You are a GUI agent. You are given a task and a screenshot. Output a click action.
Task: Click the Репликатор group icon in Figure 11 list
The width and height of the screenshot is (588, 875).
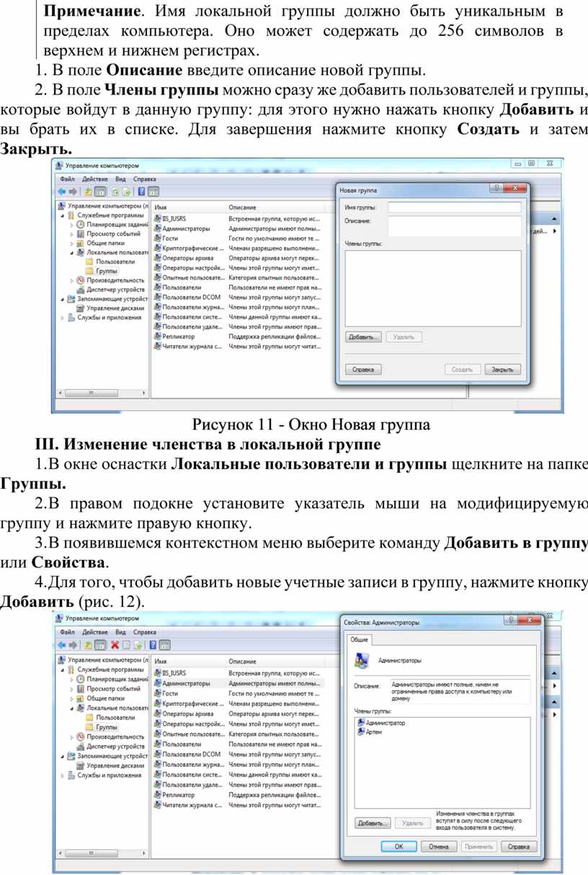[x=157, y=337]
